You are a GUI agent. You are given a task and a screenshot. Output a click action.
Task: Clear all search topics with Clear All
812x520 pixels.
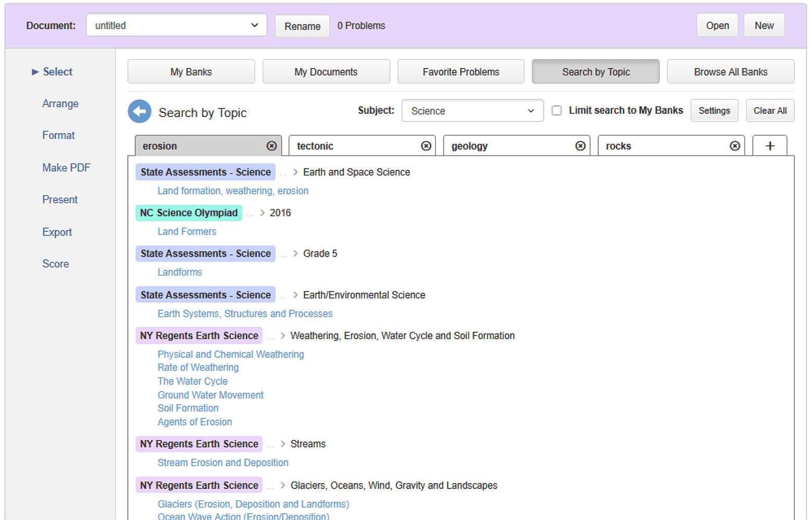(770, 110)
